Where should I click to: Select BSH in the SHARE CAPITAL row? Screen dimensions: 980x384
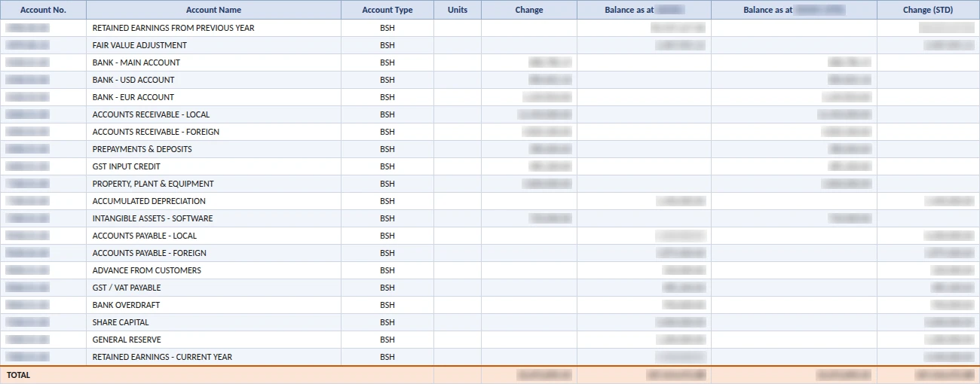tap(387, 322)
